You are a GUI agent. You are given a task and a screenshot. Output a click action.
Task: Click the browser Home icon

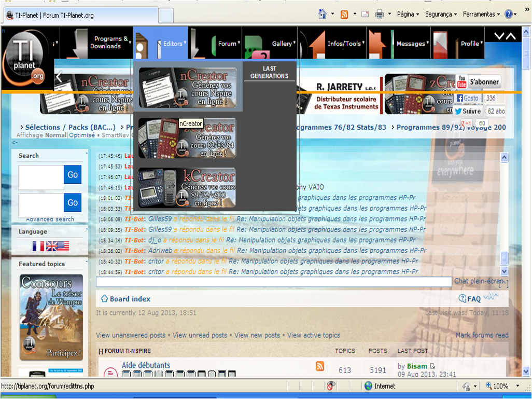(323, 14)
